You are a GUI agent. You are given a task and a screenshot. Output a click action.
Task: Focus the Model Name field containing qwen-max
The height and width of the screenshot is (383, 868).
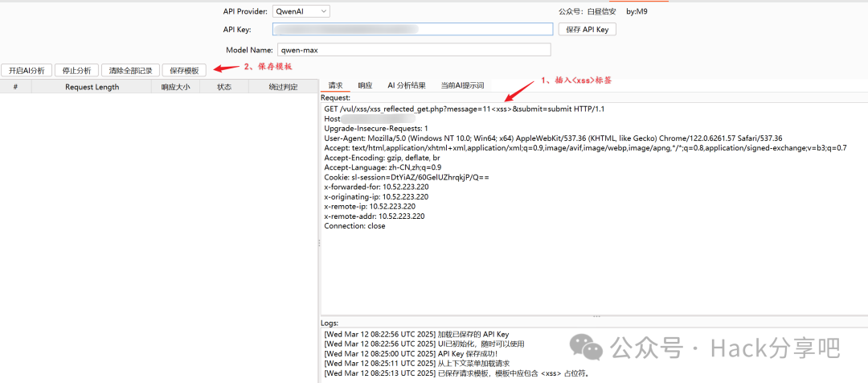click(x=409, y=49)
